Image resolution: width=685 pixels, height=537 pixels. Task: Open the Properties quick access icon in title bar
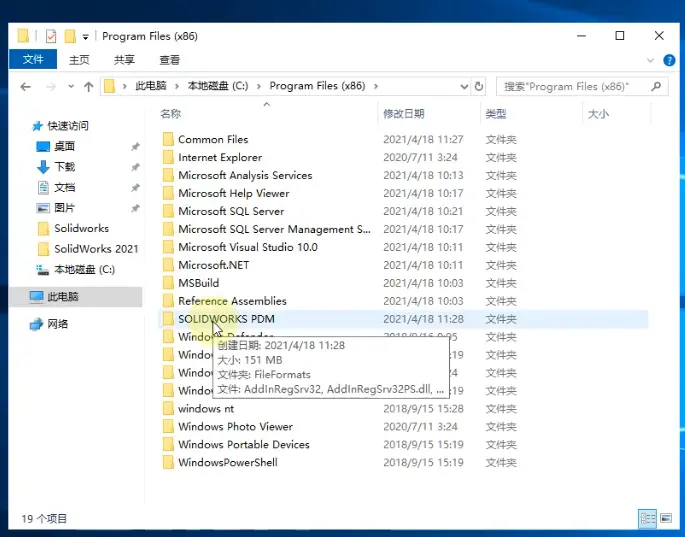(x=51, y=36)
